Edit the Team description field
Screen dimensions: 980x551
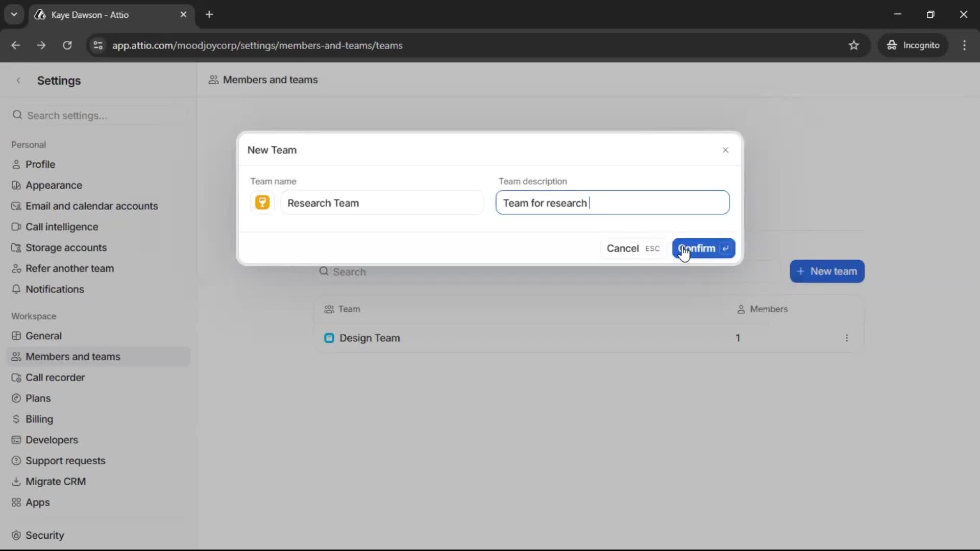[612, 203]
